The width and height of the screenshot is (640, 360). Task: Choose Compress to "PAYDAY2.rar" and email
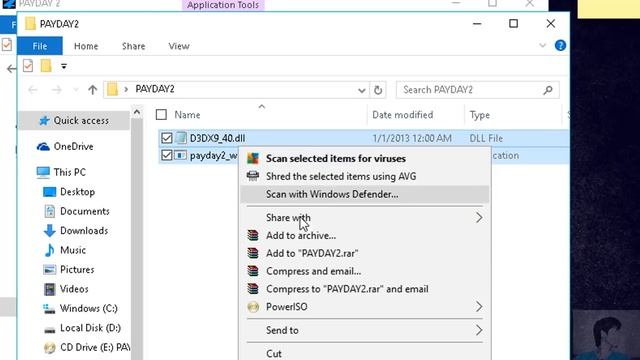click(x=365, y=289)
